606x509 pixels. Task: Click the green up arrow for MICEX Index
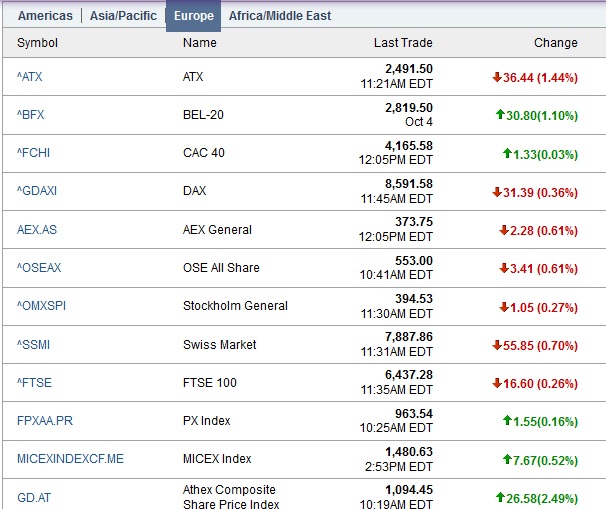[507, 459]
